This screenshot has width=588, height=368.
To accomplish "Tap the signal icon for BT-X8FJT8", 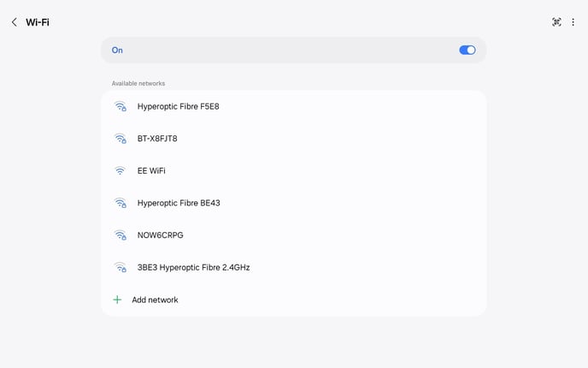I will (120, 139).
